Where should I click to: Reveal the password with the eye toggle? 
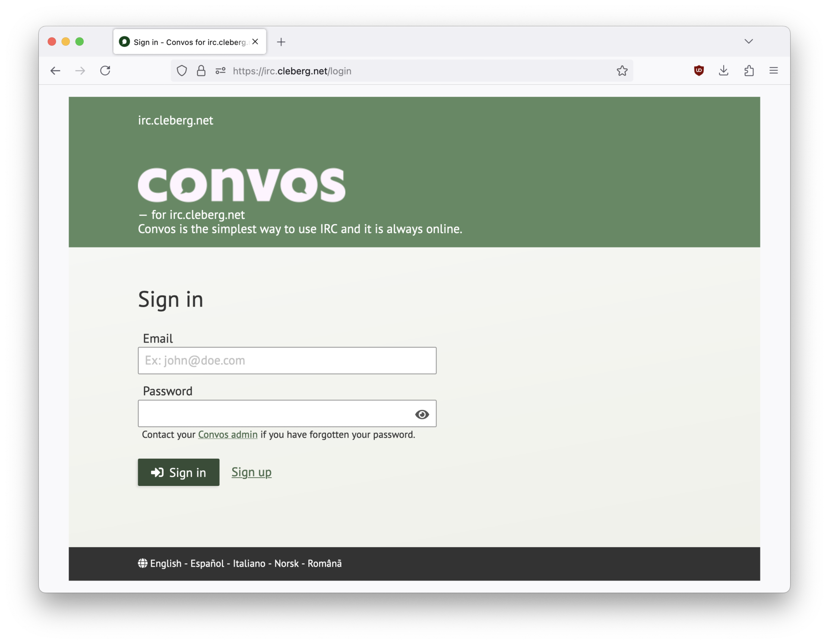tap(421, 414)
